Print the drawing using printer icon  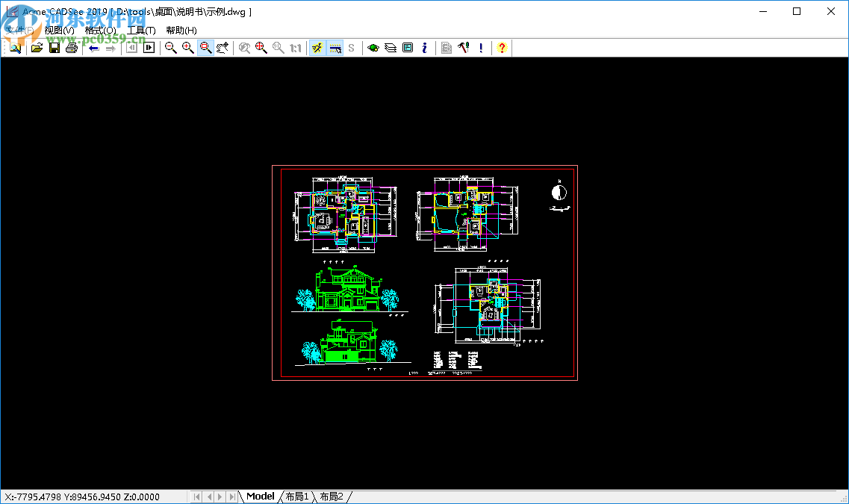point(72,49)
